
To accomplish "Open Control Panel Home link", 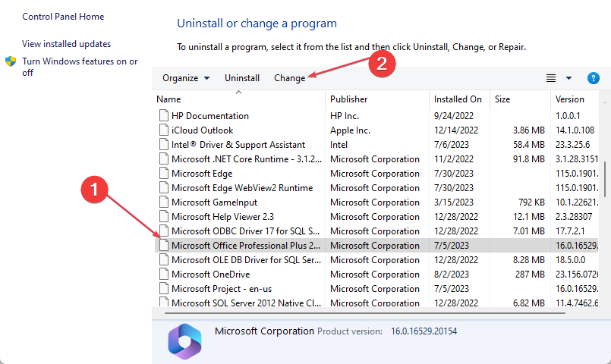I will coord(63,17).
